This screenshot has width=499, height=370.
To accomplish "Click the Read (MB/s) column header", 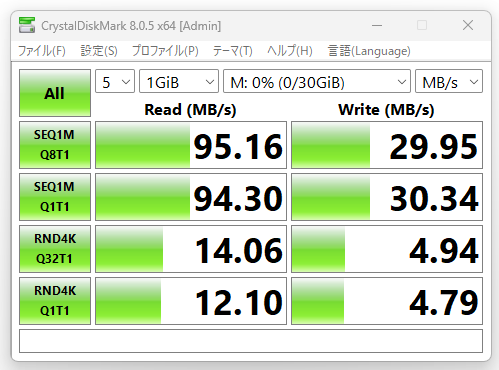I will (x=190, y=110).
